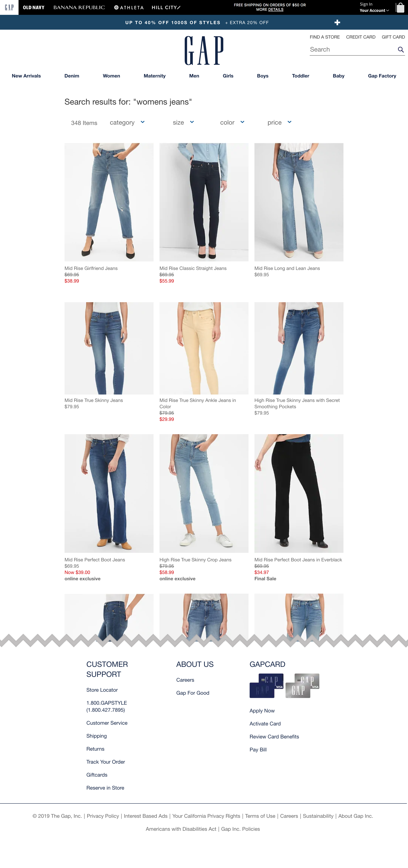Screen dimensions: 408x868
Task: Select the Hill City brand logo
Action: click(x=166, y=7)
